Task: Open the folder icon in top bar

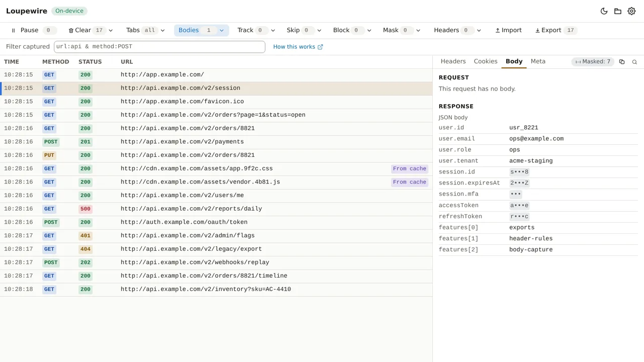Action: 618,11
